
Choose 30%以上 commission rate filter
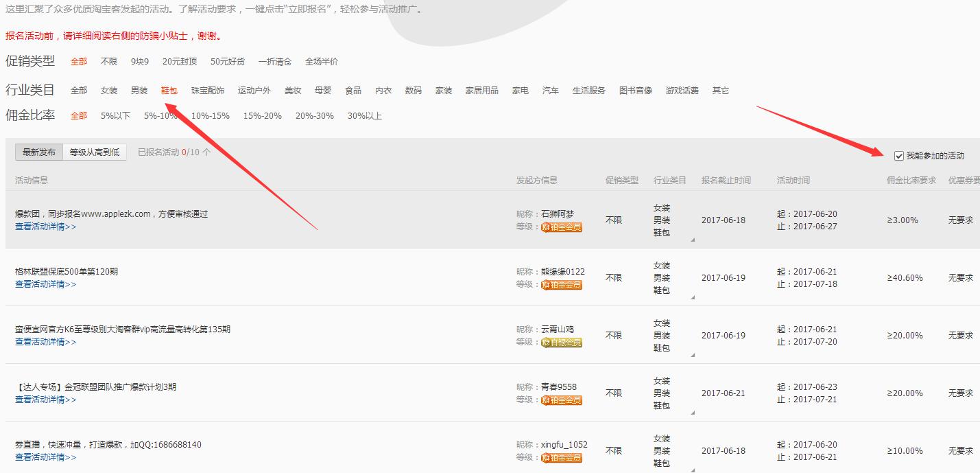tap(364, 116)
